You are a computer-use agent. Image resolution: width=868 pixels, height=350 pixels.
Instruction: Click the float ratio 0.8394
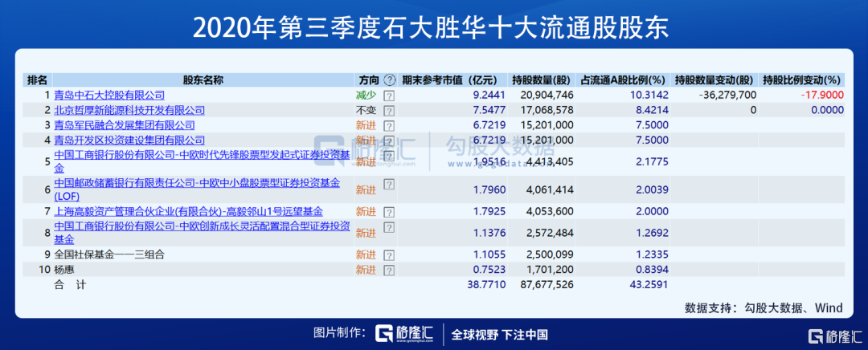pyautogui.click(x=650, y=270)
